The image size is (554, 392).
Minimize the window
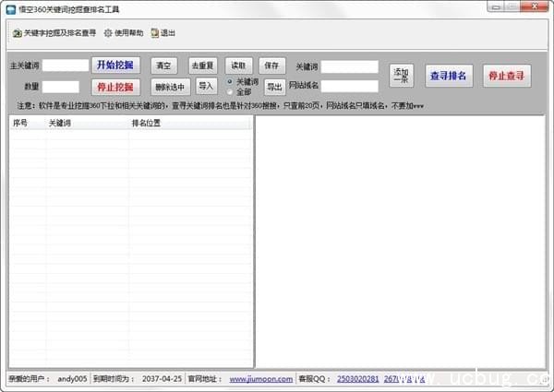pyautogui.click(x=495, y=6)
